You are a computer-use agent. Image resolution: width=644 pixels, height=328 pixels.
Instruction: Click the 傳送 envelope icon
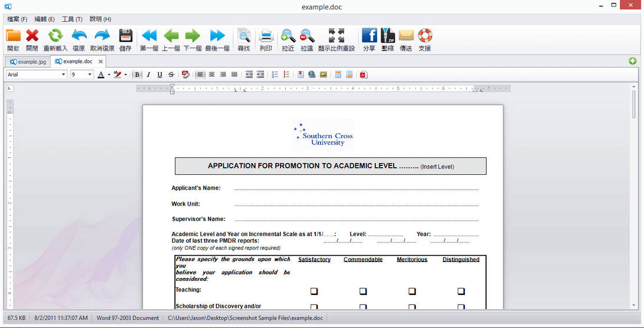pyautogui.click(x=406, y=36)
